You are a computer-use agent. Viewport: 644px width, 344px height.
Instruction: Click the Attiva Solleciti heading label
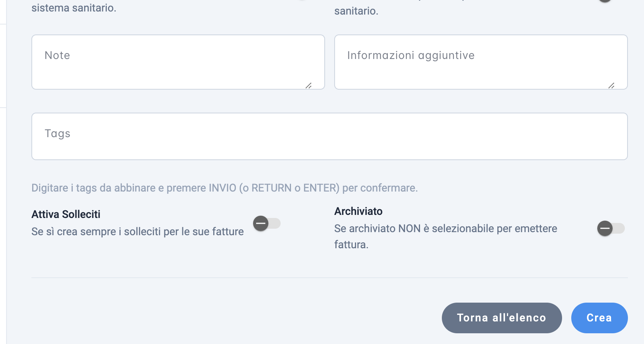coord(66,214)
